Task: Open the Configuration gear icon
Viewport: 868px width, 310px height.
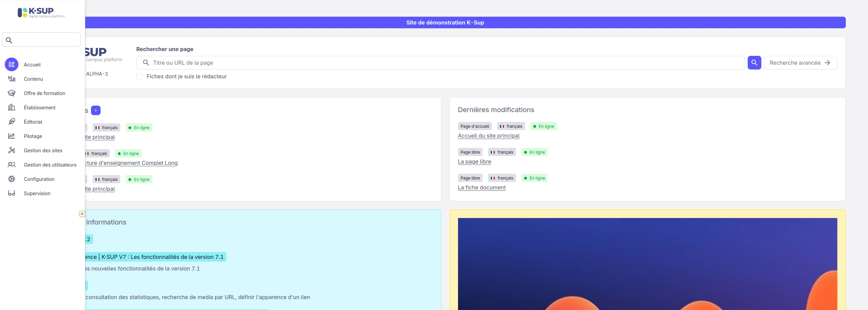Action: tap(12, 179)
